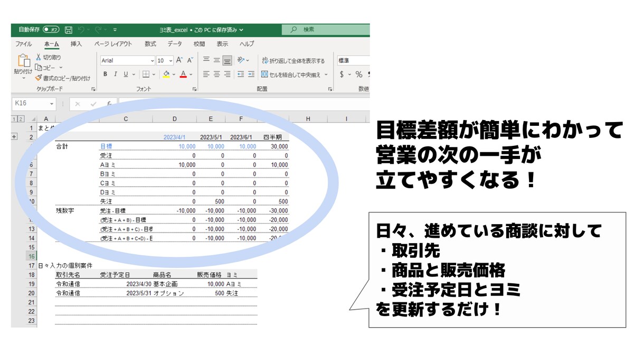This screenshot has width=644, height=362.
Task: Switch to the データ tab
Action: click(x=175, y=44)
